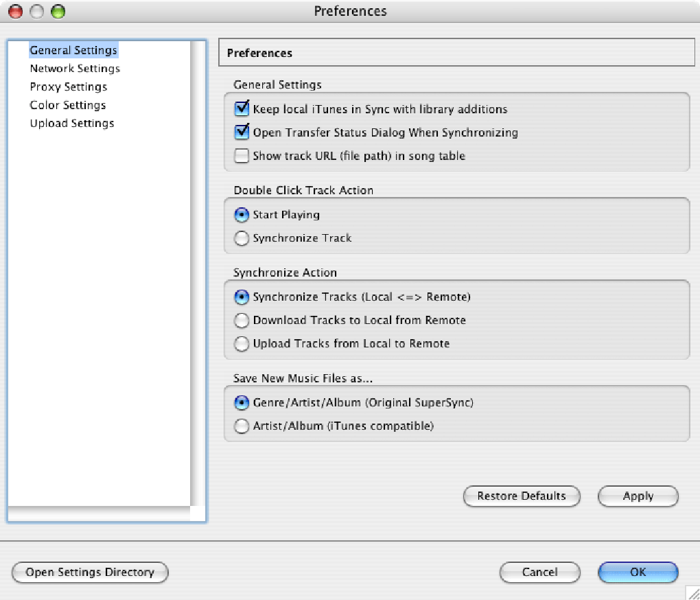This screenshot has width=700, height=600.
Task: Enable showing track URL in song table
Action: point(242,156)
